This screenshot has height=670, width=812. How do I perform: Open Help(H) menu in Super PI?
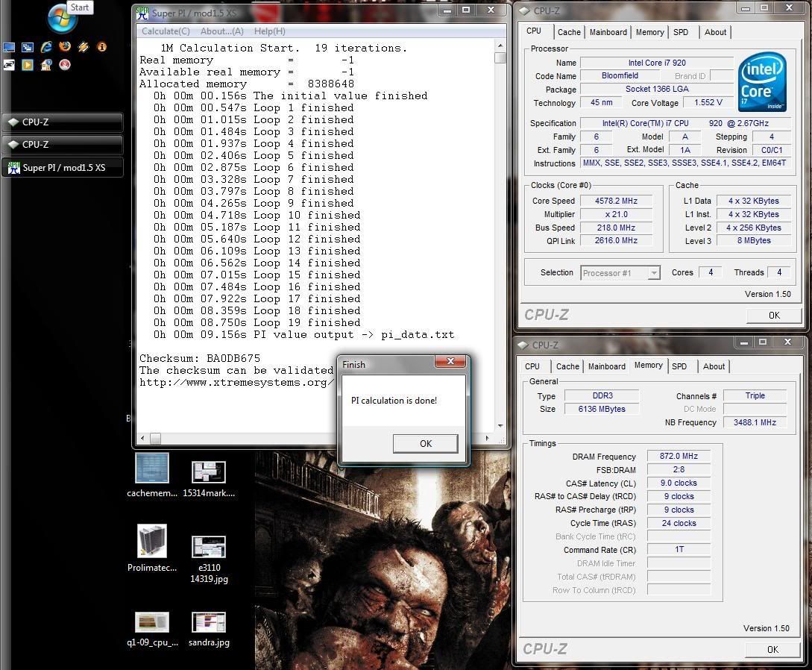(269, 31)
